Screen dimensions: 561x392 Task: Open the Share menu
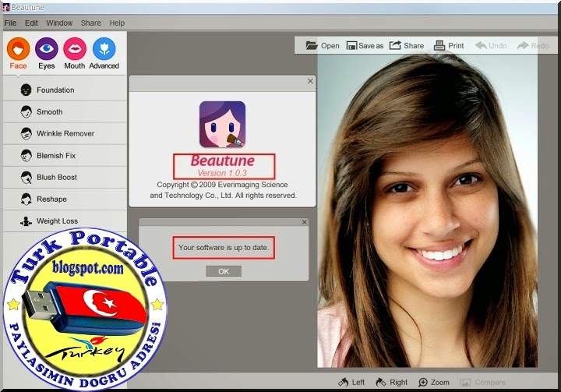pos(91,23)
